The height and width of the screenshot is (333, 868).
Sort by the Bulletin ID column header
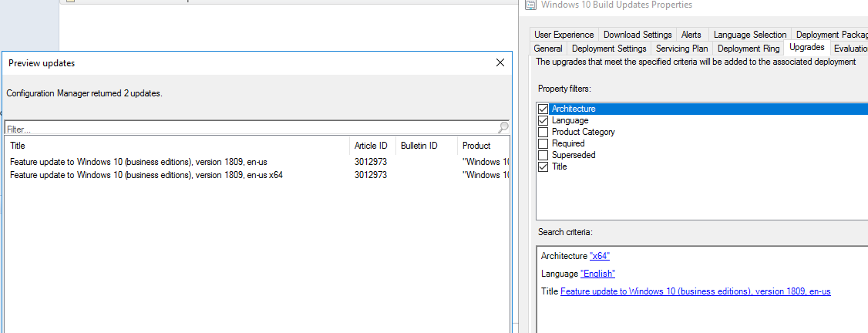pos(427,146)
